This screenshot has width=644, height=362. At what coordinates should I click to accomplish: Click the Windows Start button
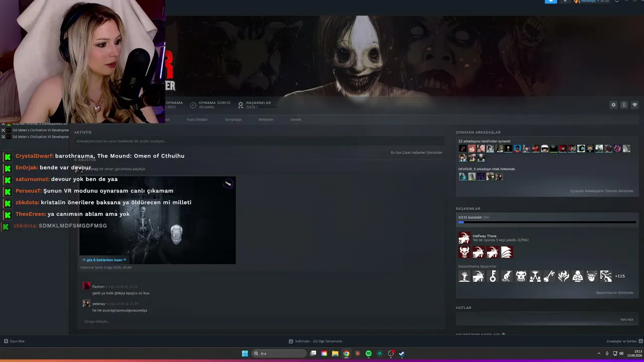[245, 353]
